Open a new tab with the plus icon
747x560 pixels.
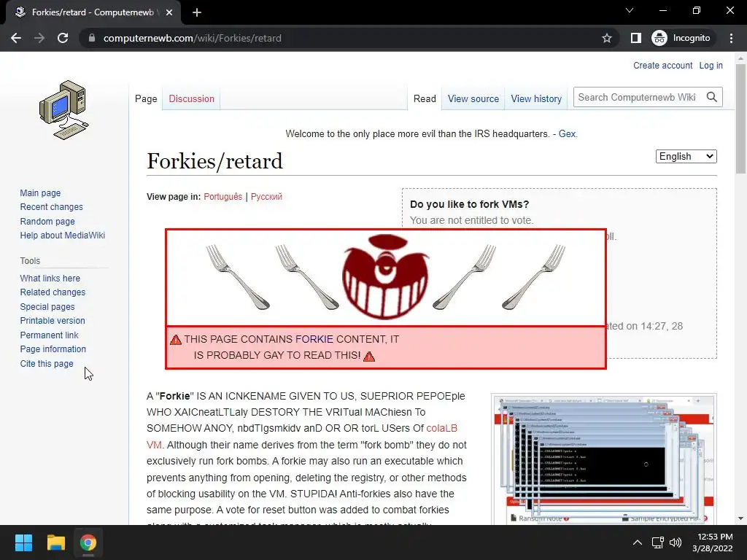[x=197, y=12]
